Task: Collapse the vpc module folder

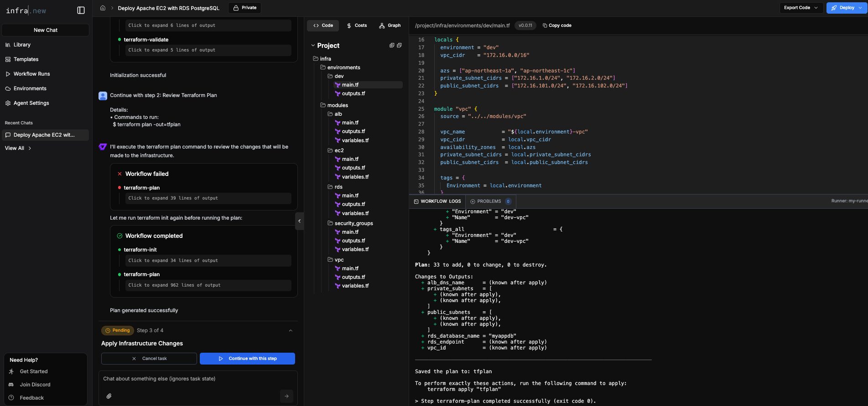Action: pyautogui.click(x=336, y=260)
